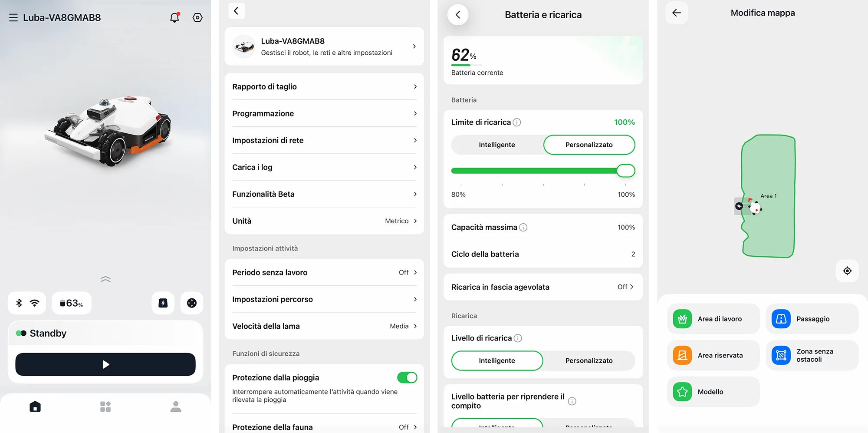Expand the Unità Metrico setting

point(324,221)
